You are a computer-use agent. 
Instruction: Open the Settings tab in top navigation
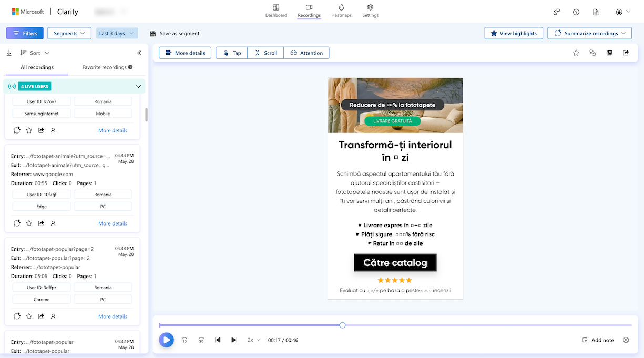coord(370,11)
